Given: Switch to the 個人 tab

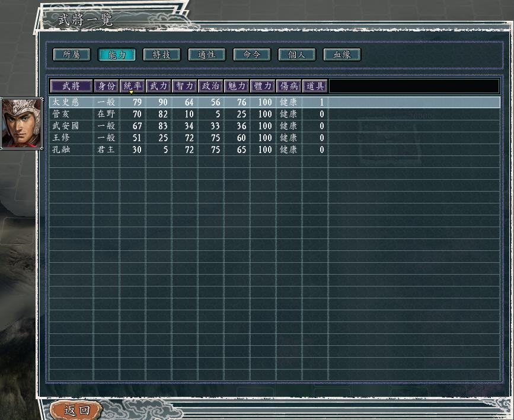Looking at the screenshot, I should [x=296, y=55].
